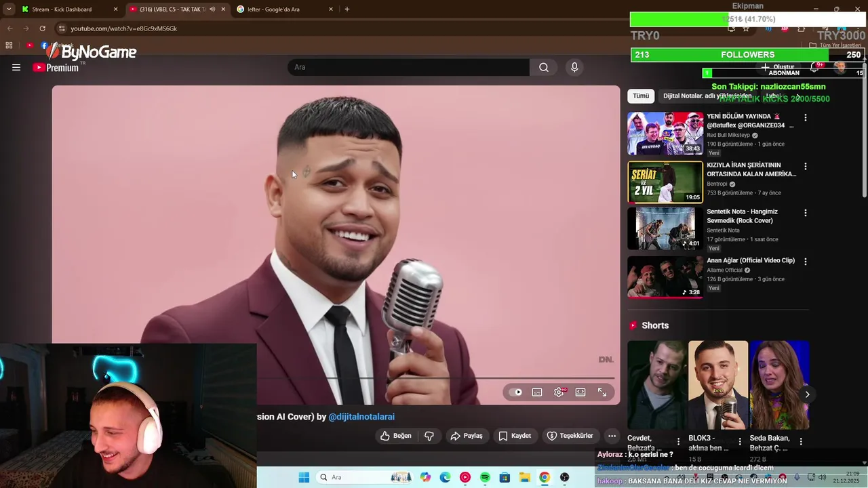This screenshot has width=868, height=488.
Task: Open the Seda Bakan Short thumbnail
Action: [x=779, y=385]
